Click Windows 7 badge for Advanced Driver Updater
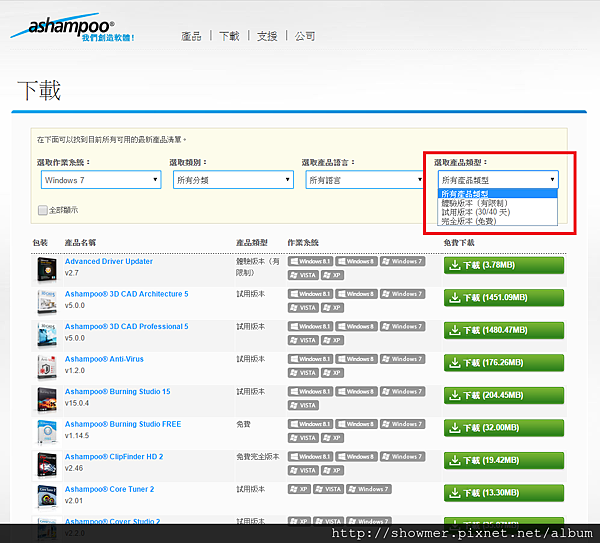600x543 pixels. click(402, 261)
